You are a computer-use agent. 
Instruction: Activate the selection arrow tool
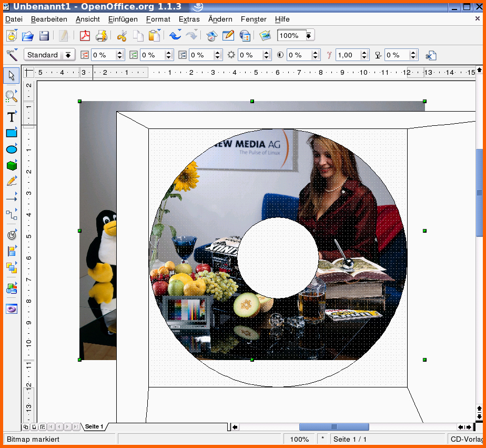[12, 75]
